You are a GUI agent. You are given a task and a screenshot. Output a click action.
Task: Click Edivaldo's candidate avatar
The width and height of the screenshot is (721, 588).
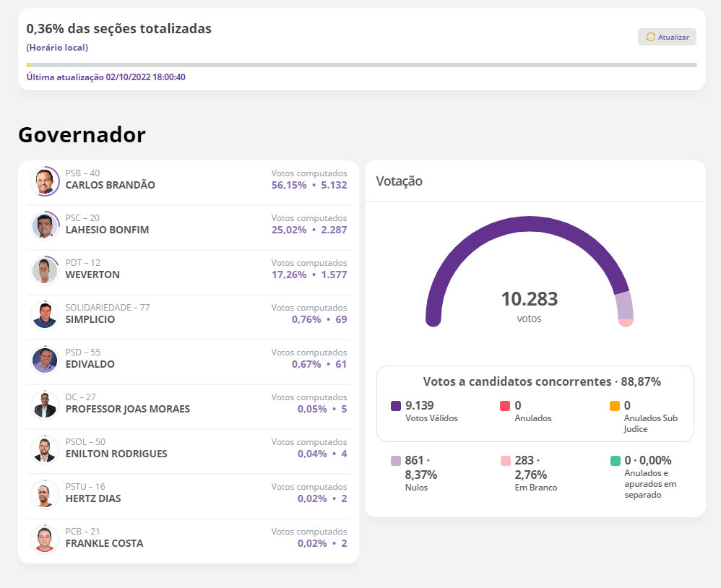click(x=45, y=360)
